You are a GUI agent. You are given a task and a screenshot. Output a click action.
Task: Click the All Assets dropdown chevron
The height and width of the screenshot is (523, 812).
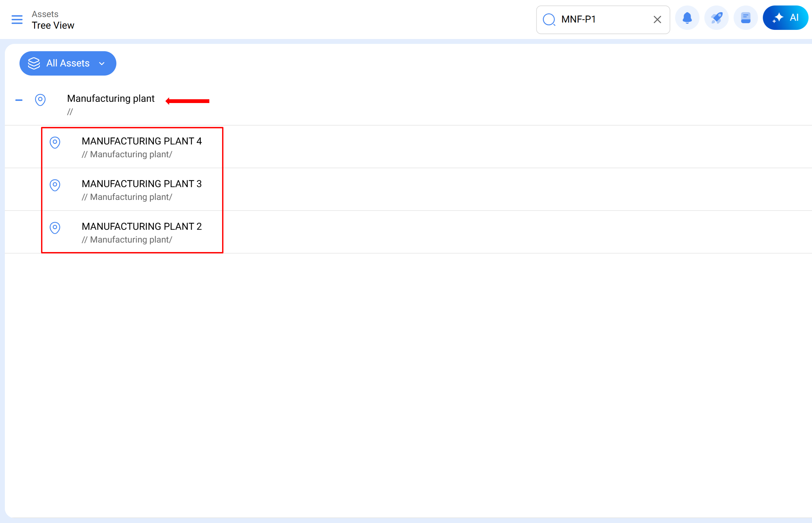click(x=101, y=64)
